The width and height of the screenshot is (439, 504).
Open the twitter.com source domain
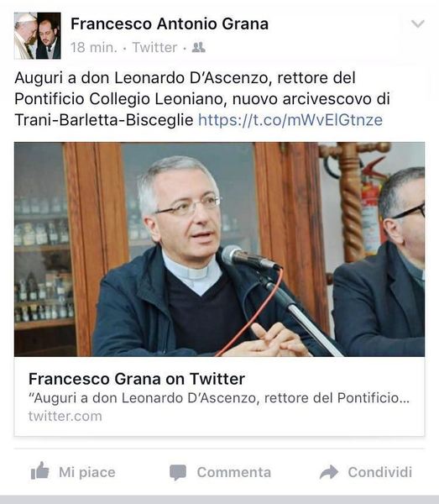click(65, 416)
